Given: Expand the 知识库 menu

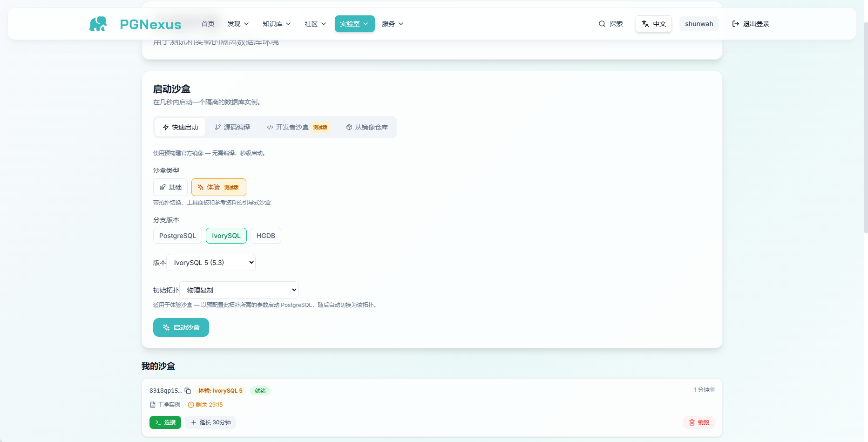Looking at the screenshot, I should coord(277,24).
